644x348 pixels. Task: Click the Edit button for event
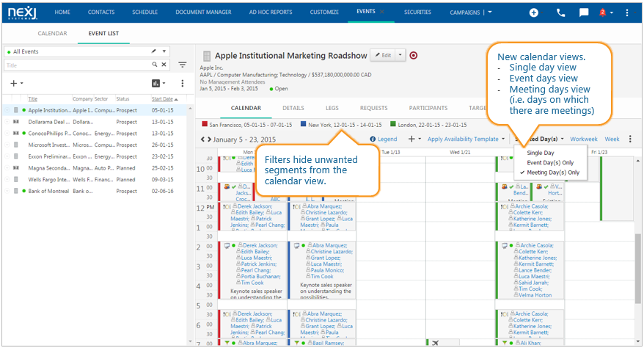(383, 55)
